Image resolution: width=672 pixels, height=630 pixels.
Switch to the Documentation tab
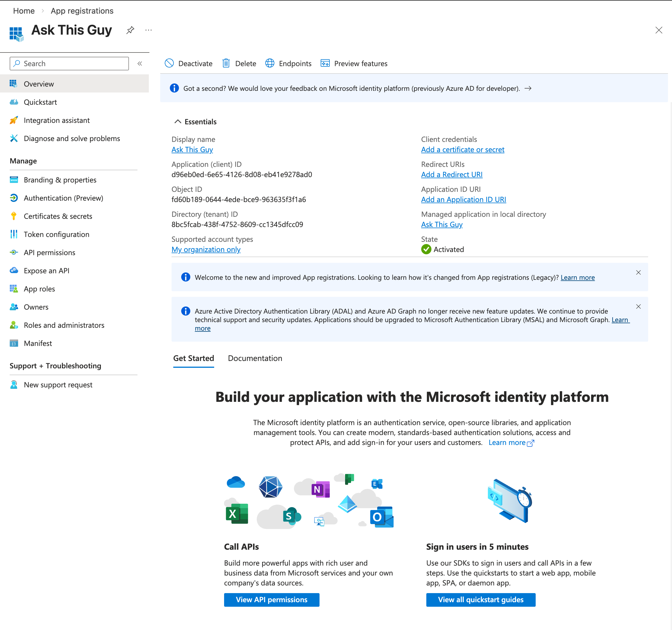tap(255, 358)
